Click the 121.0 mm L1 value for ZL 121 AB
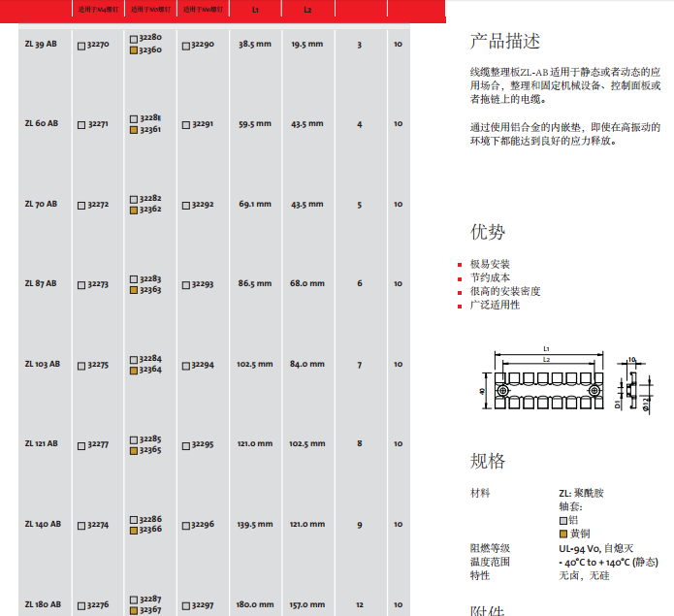The image size is (674, 616). (x=255, y=444)
